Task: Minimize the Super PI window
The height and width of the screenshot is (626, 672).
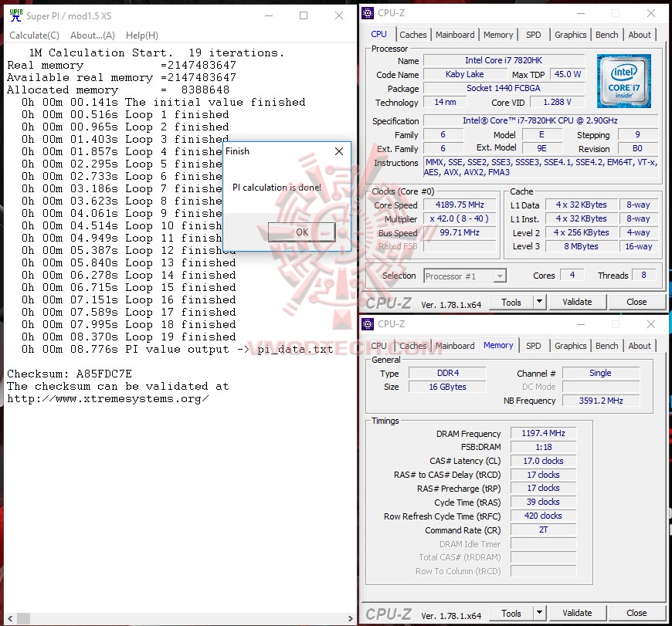Action: tap(269, 16)
